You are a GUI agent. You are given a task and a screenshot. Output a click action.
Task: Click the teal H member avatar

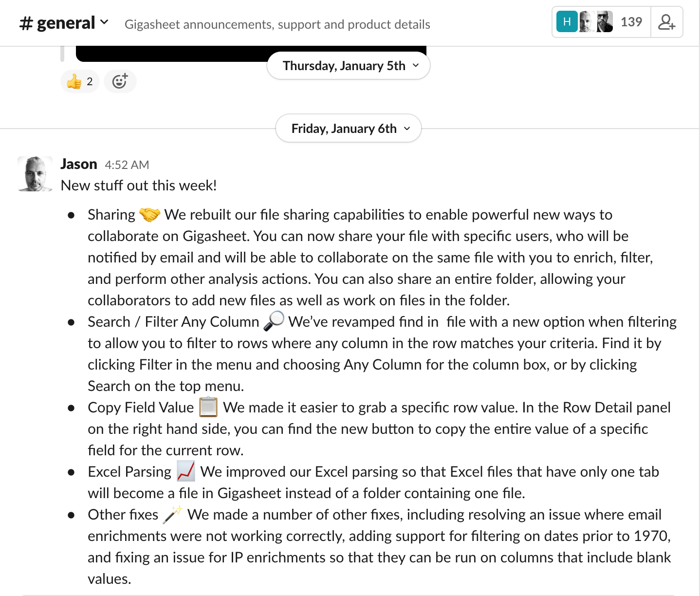(x=567, y=22)
